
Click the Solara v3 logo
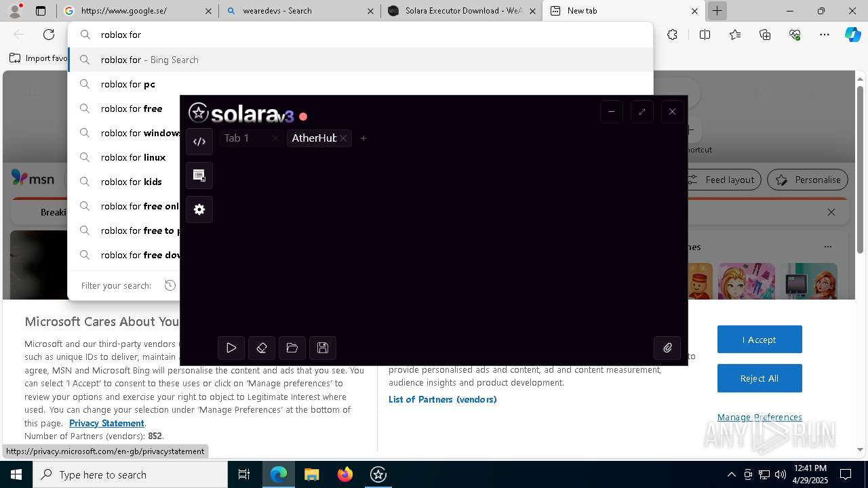pos(241,113)
